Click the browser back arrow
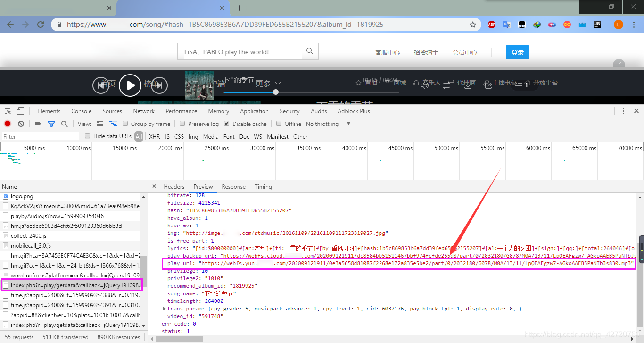Viewport: 644px width, 343px height. pyautogui.click(x=10, y=25)
